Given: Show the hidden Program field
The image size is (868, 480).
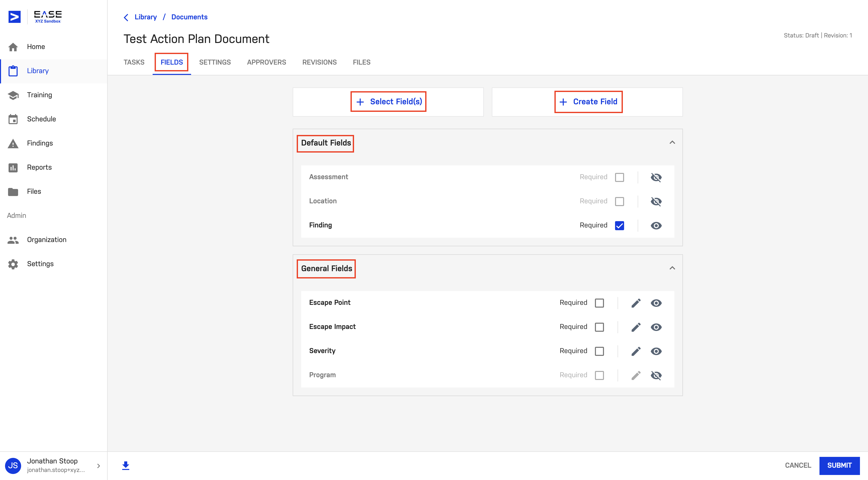Looking at the screenshot, I should (x=656, y=375).
